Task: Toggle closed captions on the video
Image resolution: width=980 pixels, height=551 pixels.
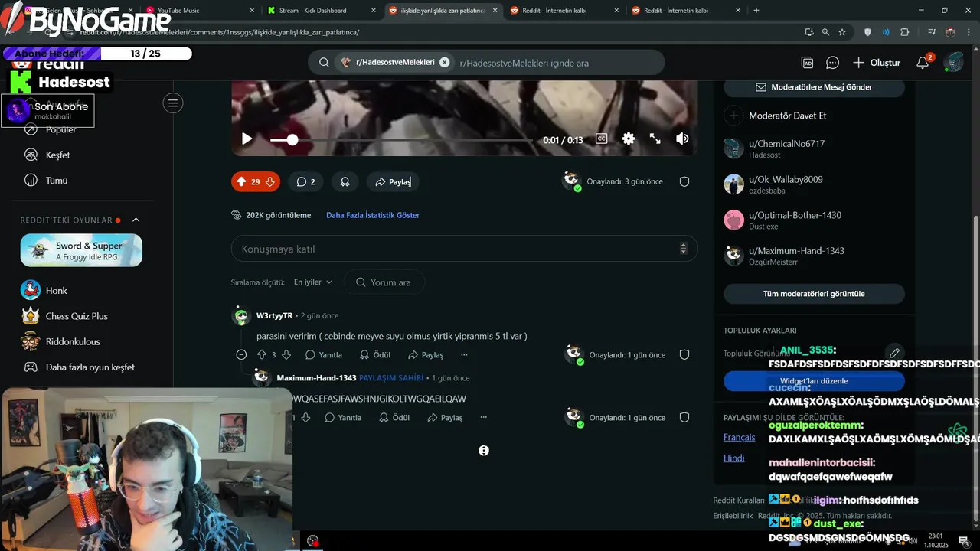Action: coord(602,139)
